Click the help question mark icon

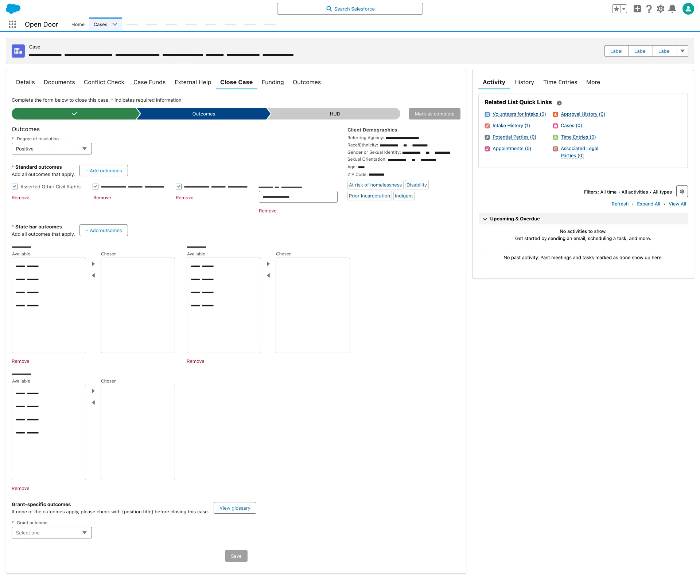649,9
